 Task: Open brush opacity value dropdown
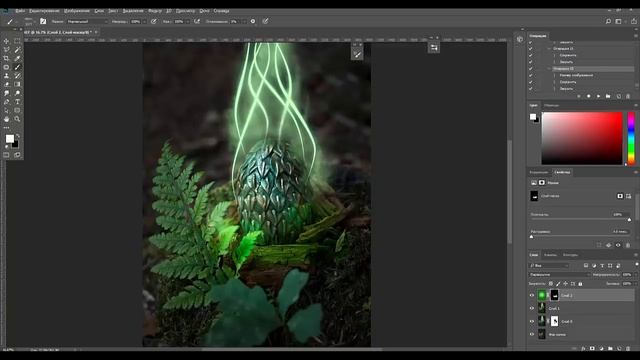[143, 21]
